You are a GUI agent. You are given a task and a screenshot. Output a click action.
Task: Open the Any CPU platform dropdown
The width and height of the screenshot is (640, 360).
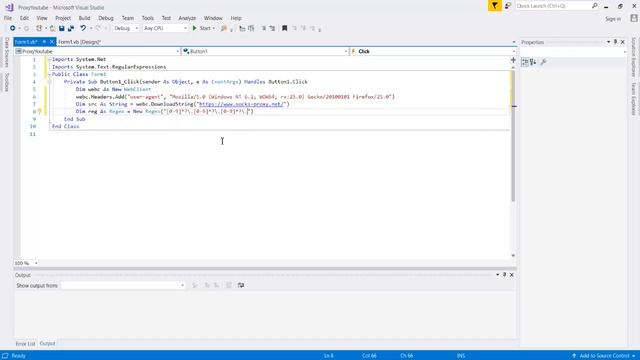[165, 28]
